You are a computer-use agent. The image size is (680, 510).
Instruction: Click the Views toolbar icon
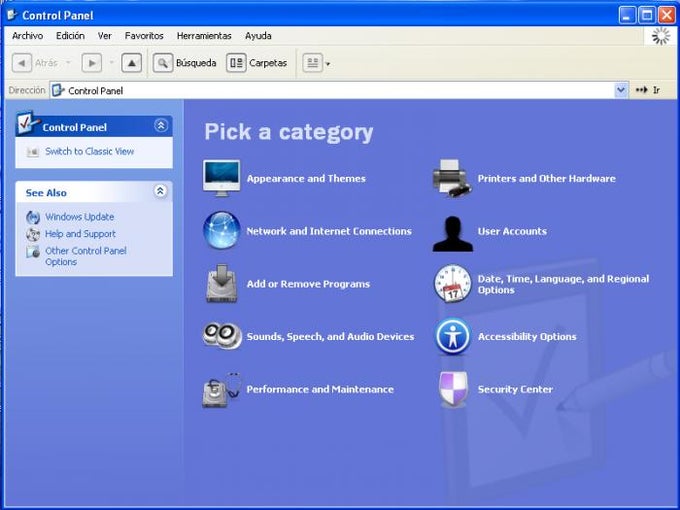click(312, 63)
